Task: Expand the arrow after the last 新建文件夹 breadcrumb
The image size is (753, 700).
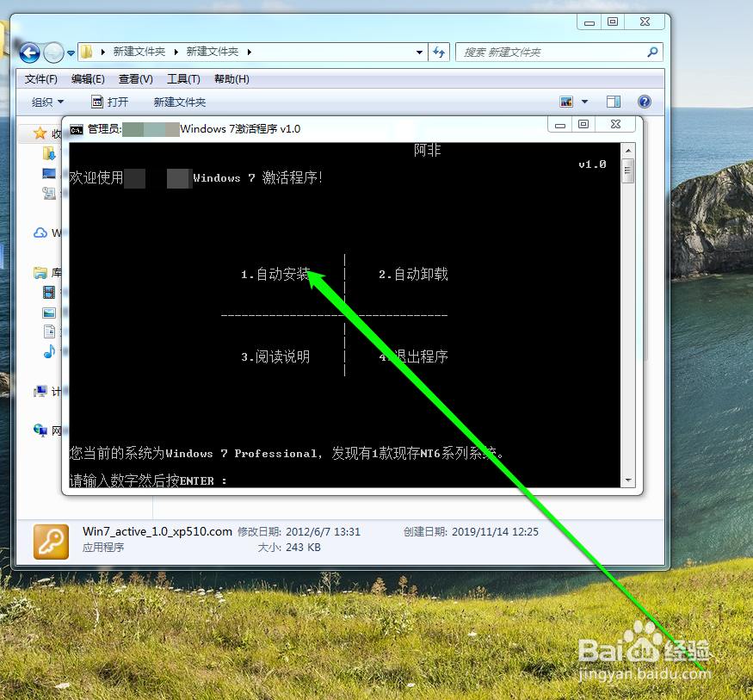Action: (x=250, y=52)
